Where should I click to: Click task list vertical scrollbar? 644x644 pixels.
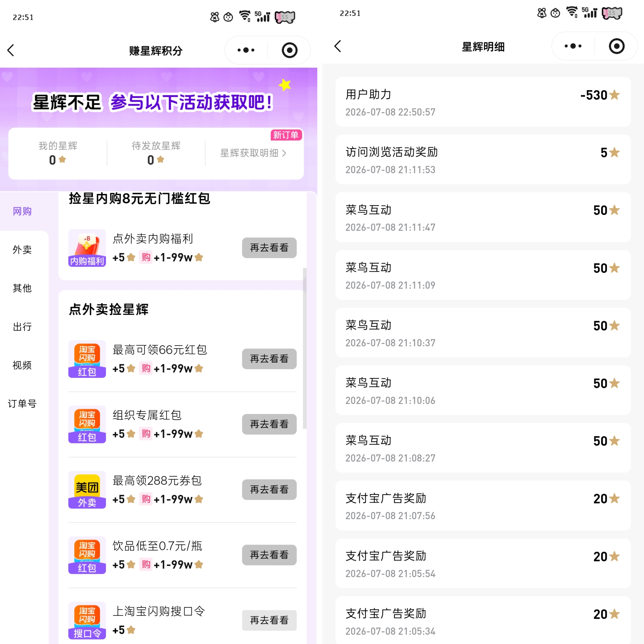tap(305, 348)
